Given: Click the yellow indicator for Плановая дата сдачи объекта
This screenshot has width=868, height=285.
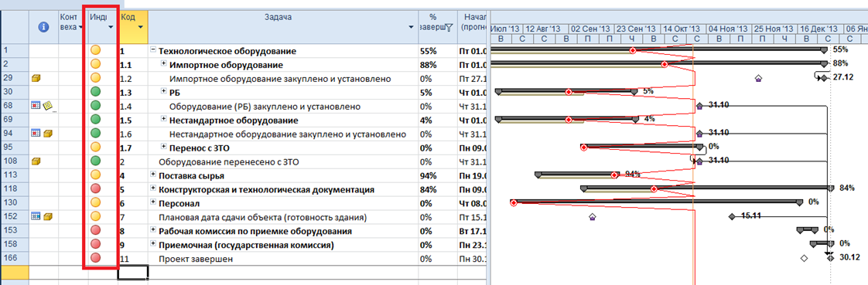Looking at the screenshot, I should pos(95,216).
